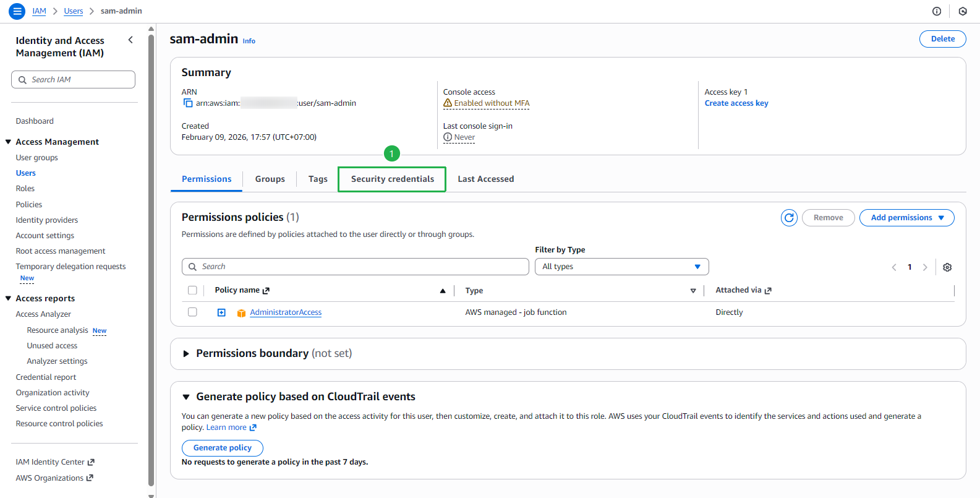This screenshot has width=980, height=498.
Task: Expand the Permissions boundary section
Action: 186,353
